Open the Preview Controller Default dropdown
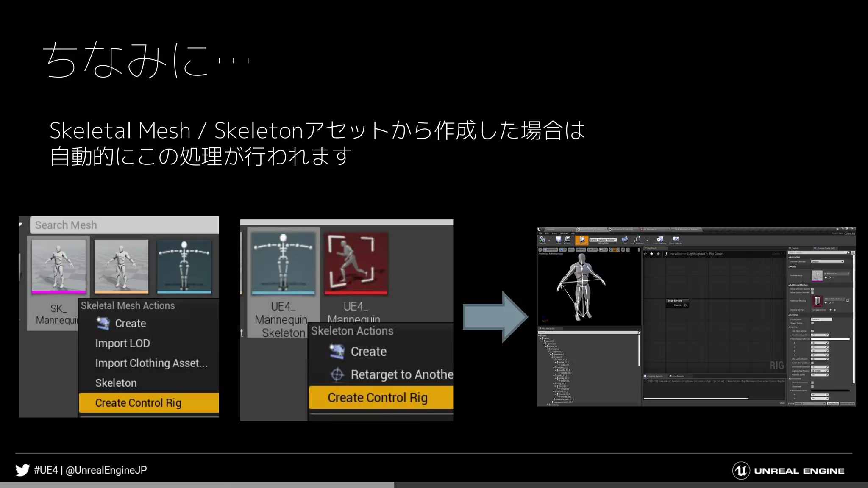868x488 pixels. click(x=828, y=262)
